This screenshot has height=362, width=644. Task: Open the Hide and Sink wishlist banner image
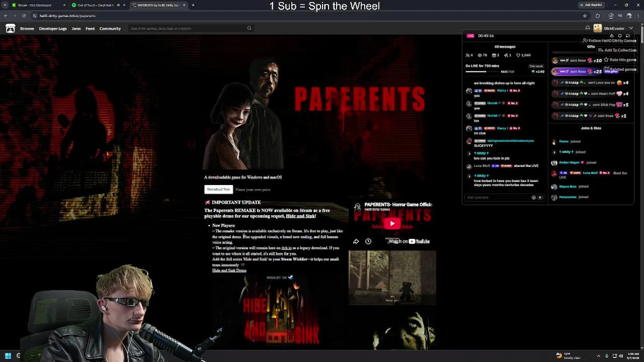click(280, 310)
